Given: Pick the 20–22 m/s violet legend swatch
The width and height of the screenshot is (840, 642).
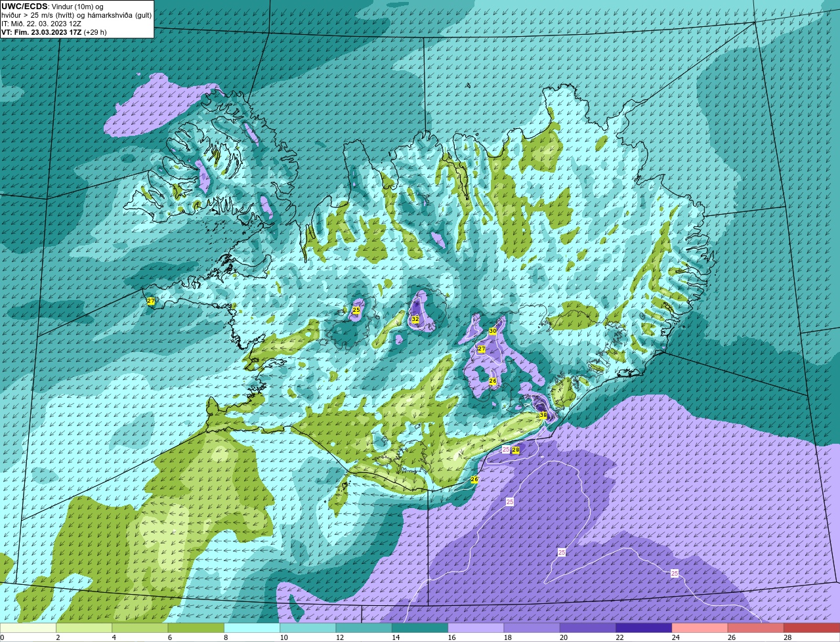Looking at the screenshot, I should click(588, 628).
